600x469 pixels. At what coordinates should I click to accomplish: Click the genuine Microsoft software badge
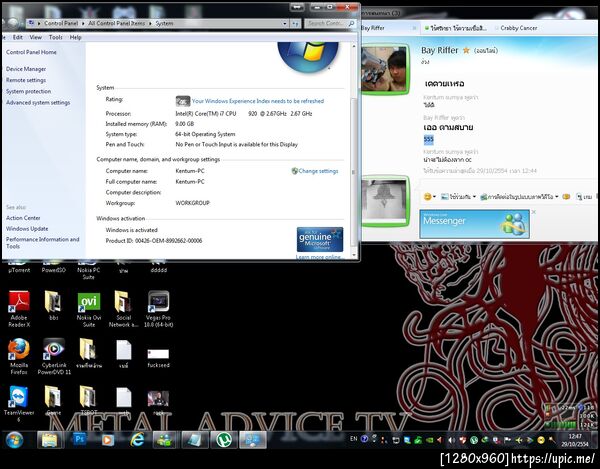coord(320,239)
